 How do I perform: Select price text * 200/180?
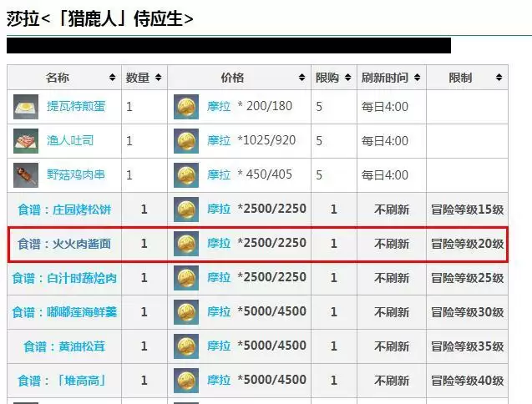(x=265, y=106)
